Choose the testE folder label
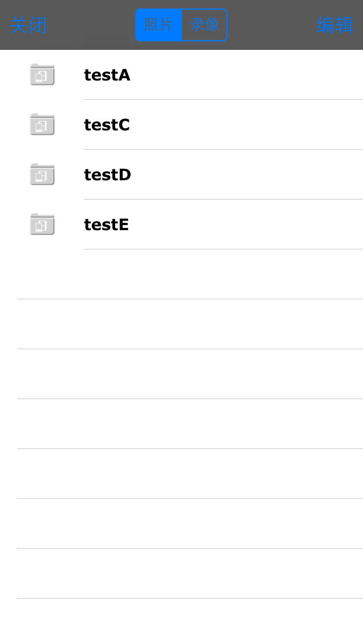This screenshot has width=363, height=644. [106, 224]
